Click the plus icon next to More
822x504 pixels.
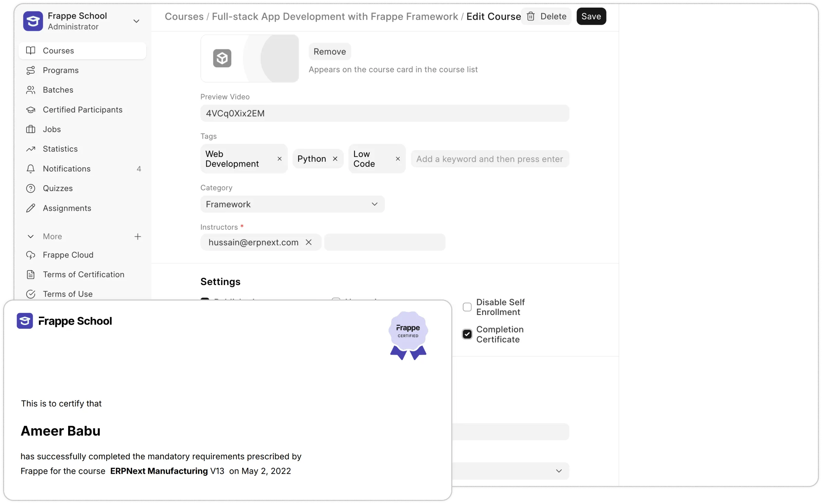tap(138, 237)
